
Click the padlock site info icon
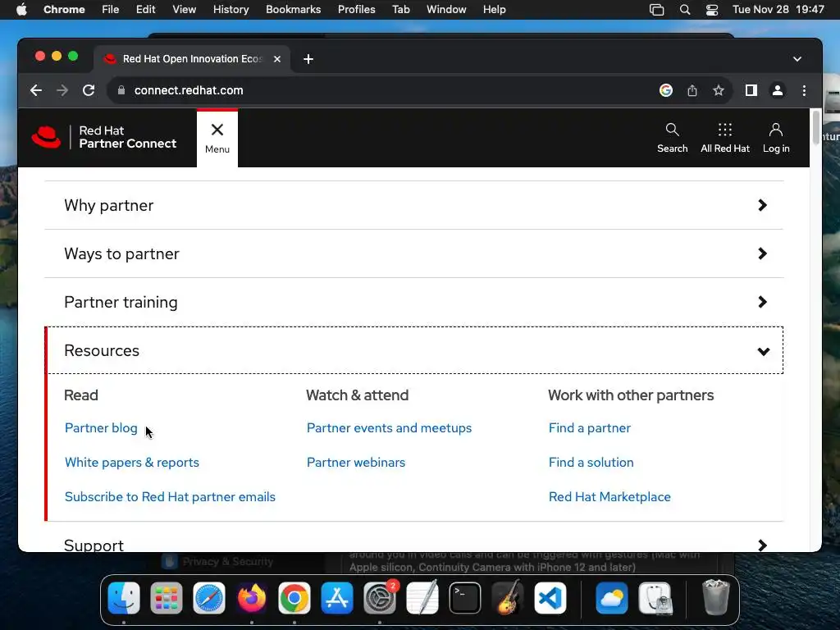pos(121,90)
